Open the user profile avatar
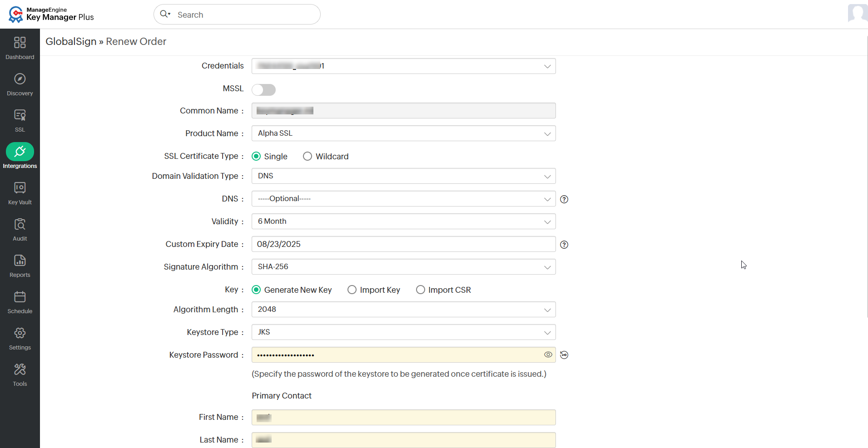The height and width of the screenshot is (448, 868). [858, 13]
